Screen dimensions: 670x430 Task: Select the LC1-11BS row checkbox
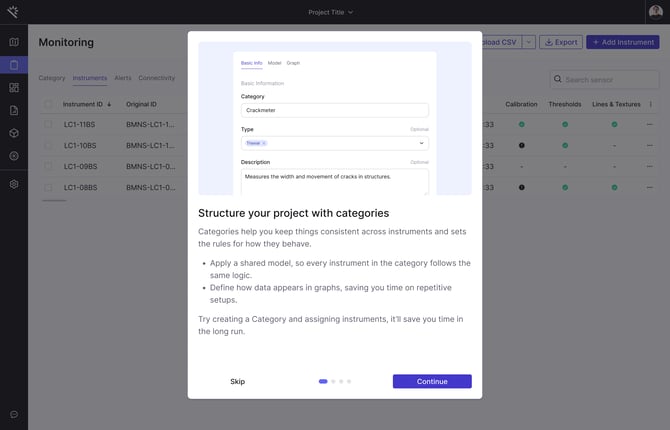click(x=48, y=124)
